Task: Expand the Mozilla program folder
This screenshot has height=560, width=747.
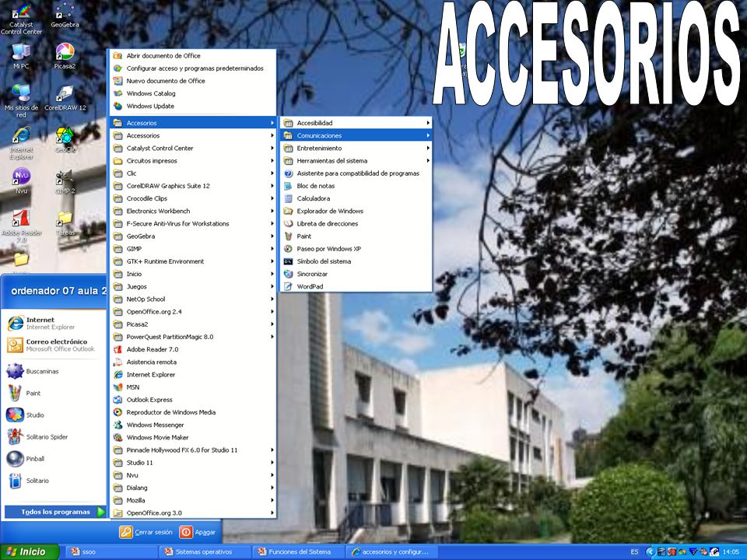Action: [193, 500]
